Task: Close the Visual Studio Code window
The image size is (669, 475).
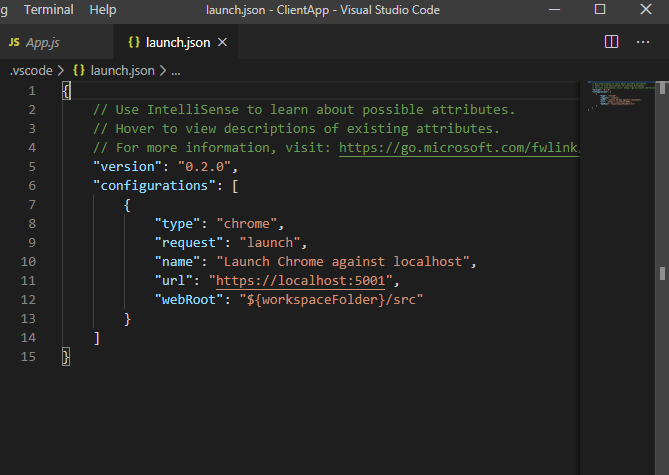Action: pos(646,9)
